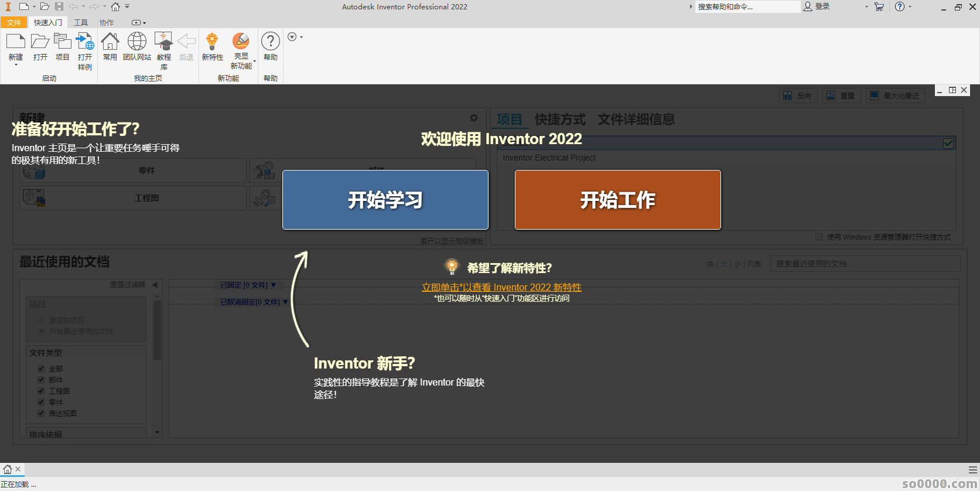The height and width of the screenshot is (491, 980).
Task: Open a file with 打开 icon
Action: (x=40, y=42)
